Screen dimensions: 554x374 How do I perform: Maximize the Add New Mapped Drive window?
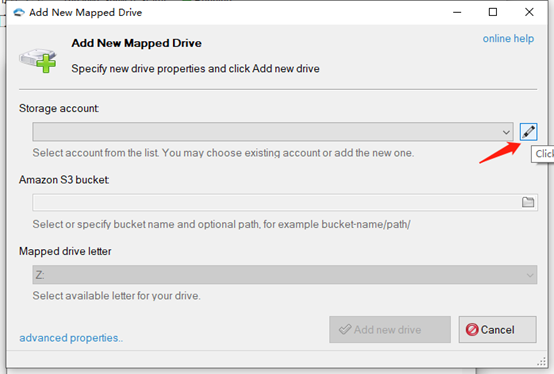point(493,12)
